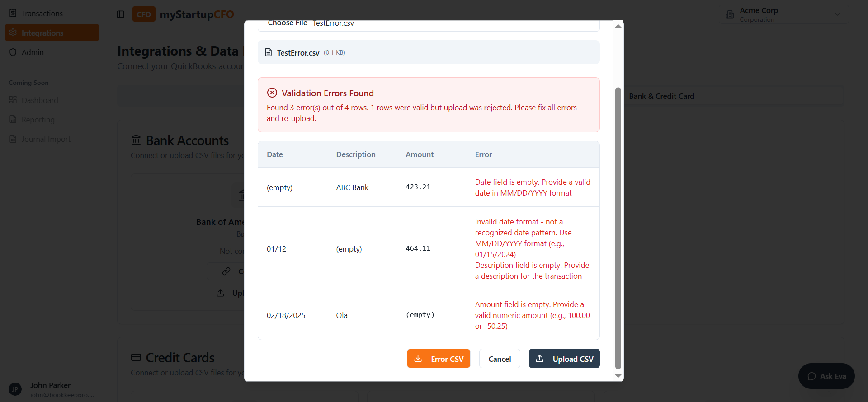Click the modal's vertical scrollbar thumb
This screenshot has width=868, height=402.
[618, 226]
